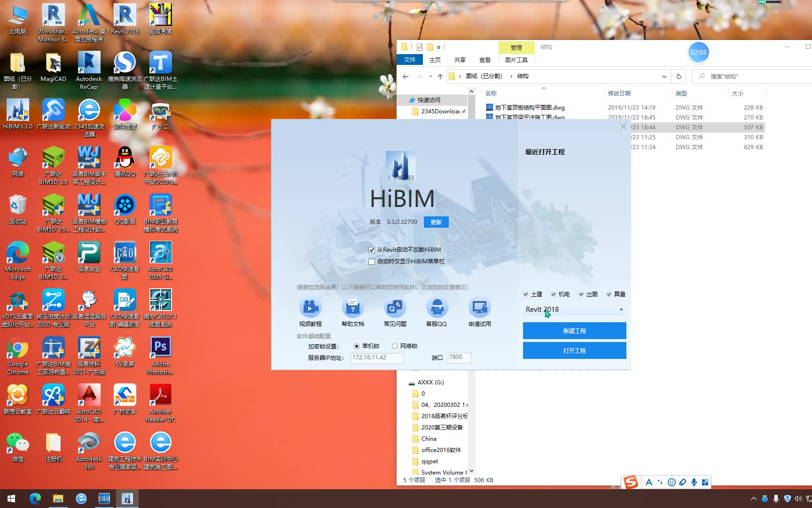Viewport: 812px width, 508px height.
Task: Click the 申请试用 trial request icon
Action: (479, 308)
